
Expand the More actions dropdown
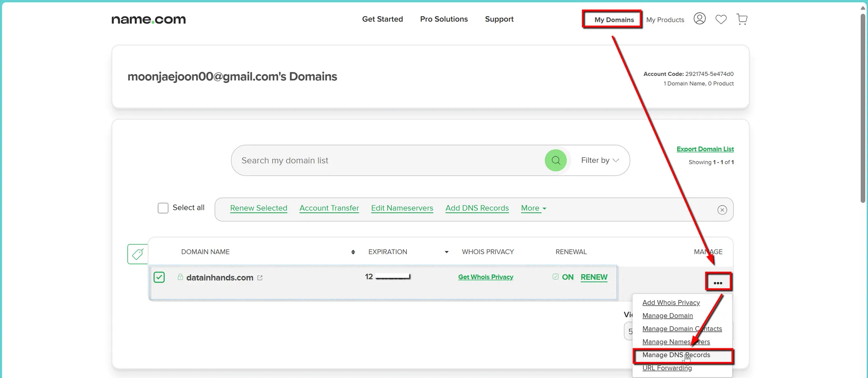(534, 208)
